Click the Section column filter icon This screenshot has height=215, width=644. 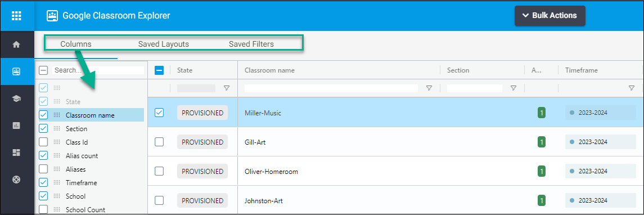[513, 88]
